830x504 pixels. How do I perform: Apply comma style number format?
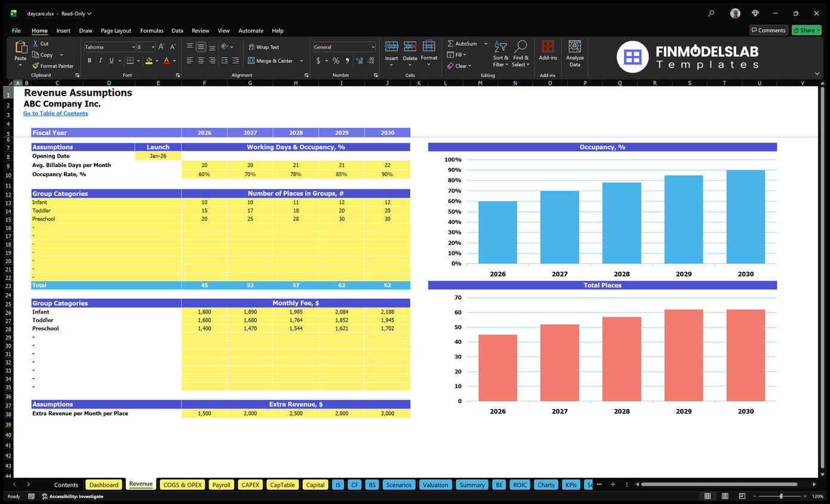(347, 60)
